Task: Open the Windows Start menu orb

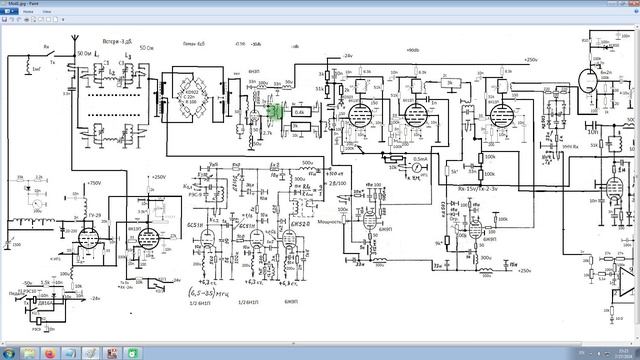Action: 8,353
